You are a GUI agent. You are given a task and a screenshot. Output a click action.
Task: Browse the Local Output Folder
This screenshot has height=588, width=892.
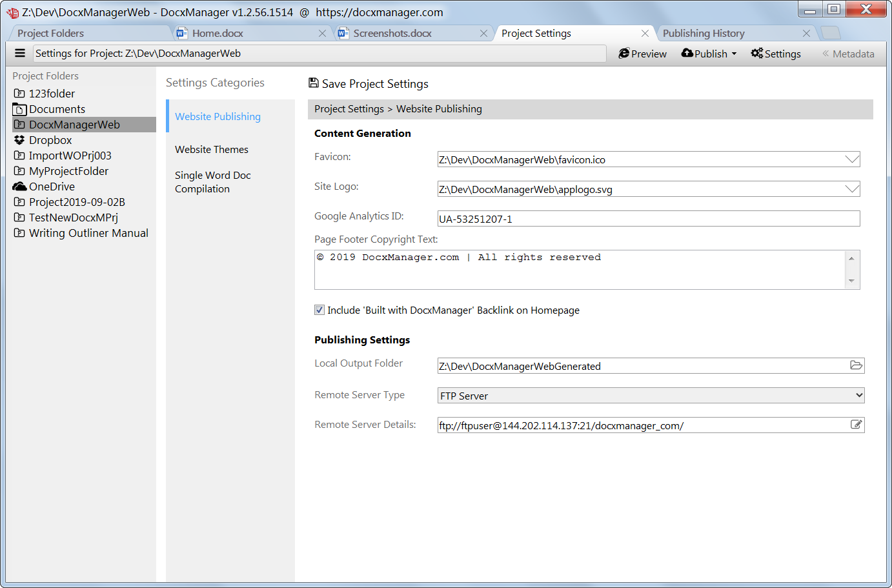click(x=857, y=365)
